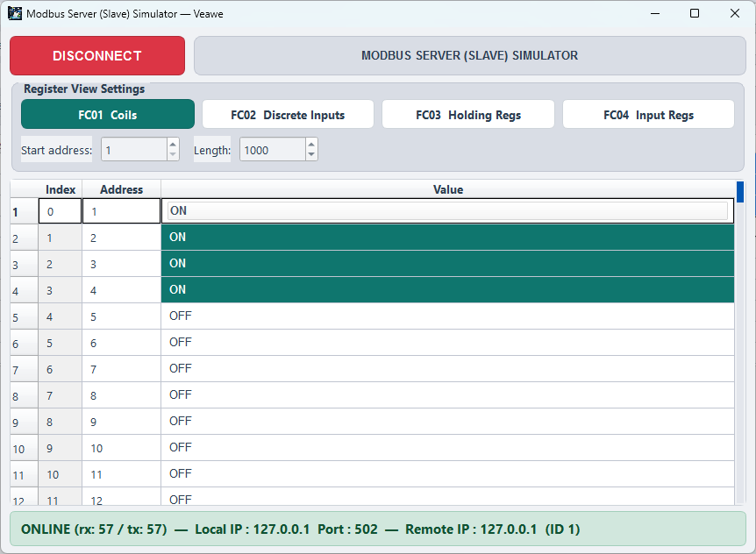
Task: Minimize the simulator window
Action: click(x=655, y=13)
